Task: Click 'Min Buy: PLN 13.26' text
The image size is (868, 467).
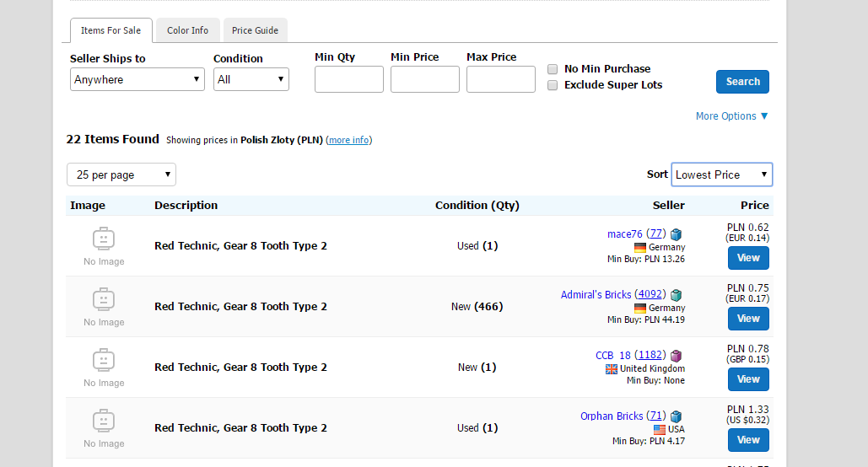Action: (646, 259)
